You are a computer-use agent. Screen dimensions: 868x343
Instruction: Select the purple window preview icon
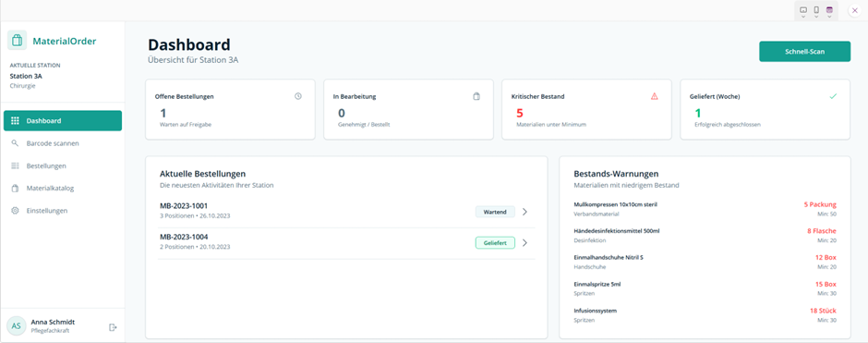(x=829, y=10)
